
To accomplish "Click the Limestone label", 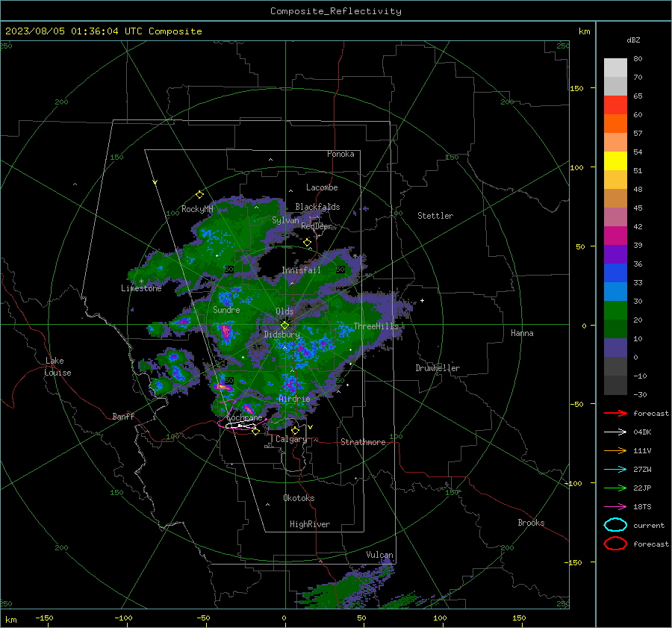I will pyautogui.click(x=141, y=288).
